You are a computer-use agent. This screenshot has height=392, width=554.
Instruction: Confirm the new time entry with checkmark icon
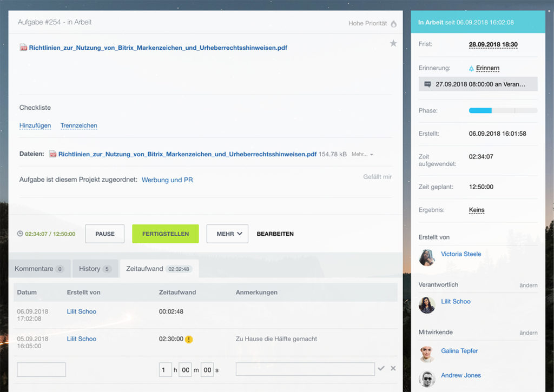(381, 368)
